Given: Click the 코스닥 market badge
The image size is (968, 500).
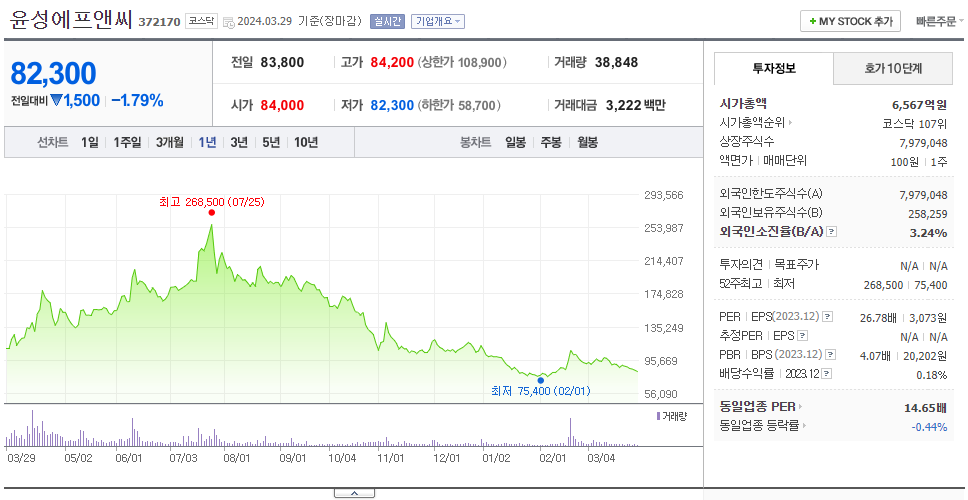Looking at the screenshot, I should pyautogui.click(x=201, y=21).
